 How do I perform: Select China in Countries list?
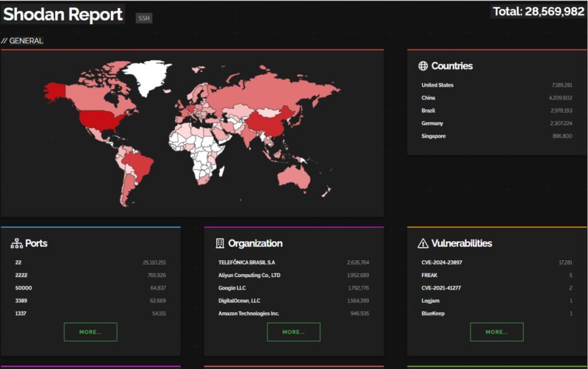[428, 98]
